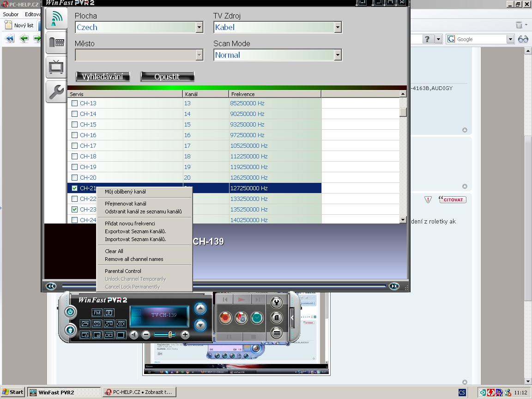
Task: Click the overlapping windows PIP icon
Action: (x=85, y=335)
